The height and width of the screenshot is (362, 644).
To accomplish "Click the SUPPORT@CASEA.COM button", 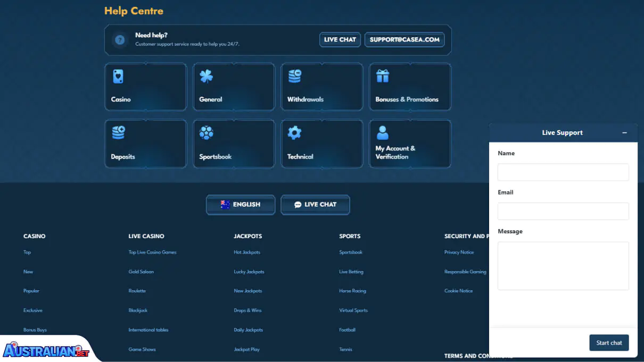I will [404, 39].
